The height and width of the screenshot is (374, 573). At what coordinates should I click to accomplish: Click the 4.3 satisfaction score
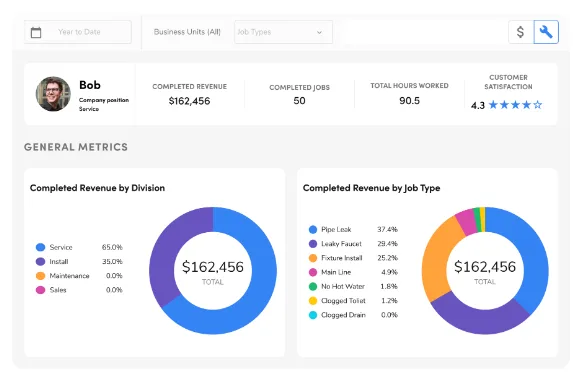coord(478,106)
